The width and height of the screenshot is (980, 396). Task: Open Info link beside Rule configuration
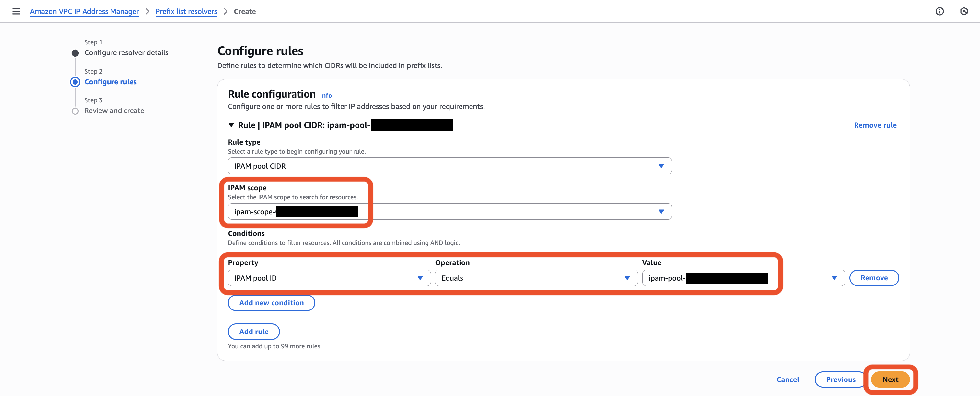coord(326,96)
